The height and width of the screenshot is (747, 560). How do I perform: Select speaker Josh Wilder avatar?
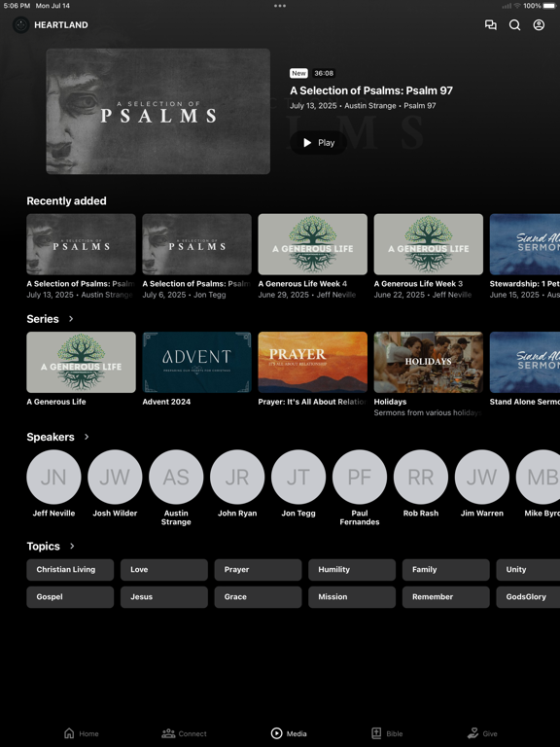(x=115, y=477)
